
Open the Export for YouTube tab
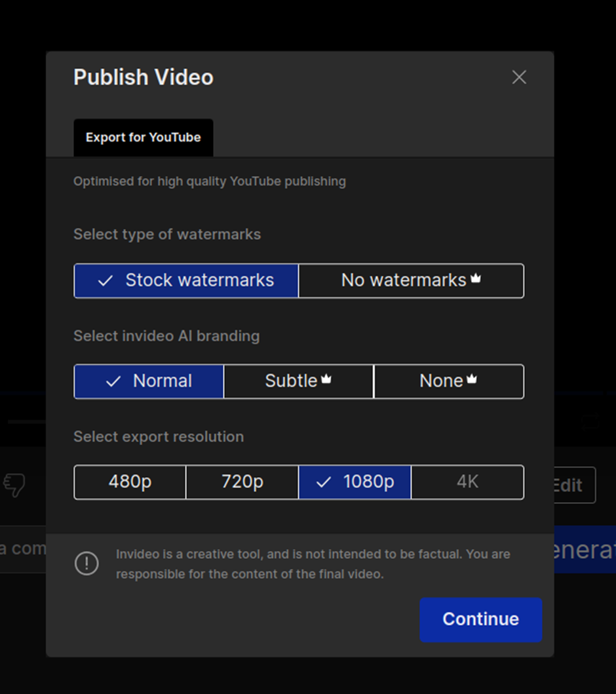pyautogui.click(x=144, y=137)
